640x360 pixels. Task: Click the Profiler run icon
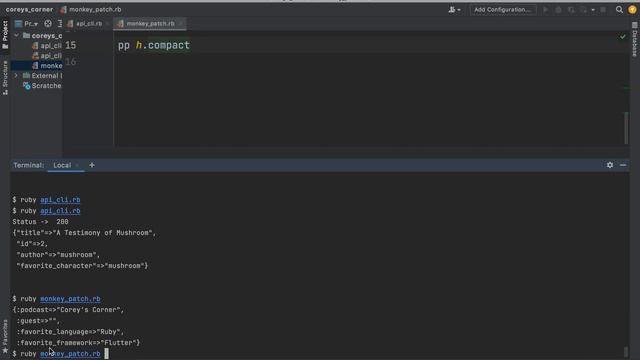coord(584,9)
